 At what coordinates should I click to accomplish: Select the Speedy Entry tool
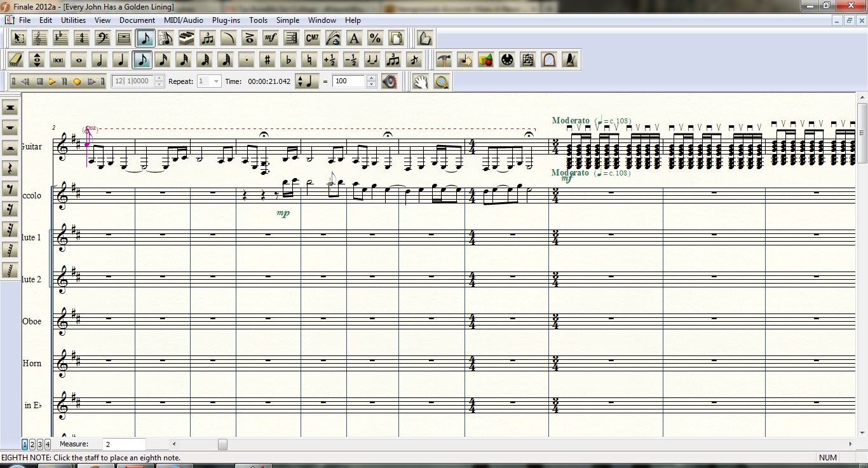point(165,38)
